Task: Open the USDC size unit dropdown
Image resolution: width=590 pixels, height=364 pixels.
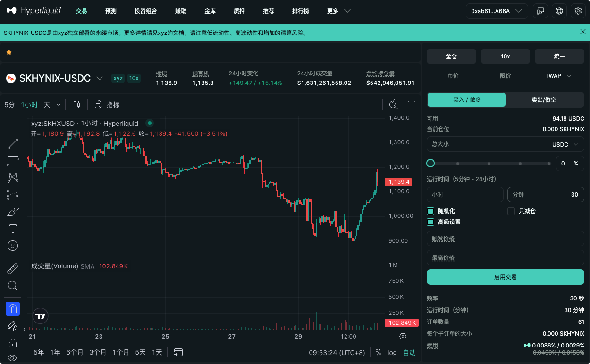Action: pos(565,144)
